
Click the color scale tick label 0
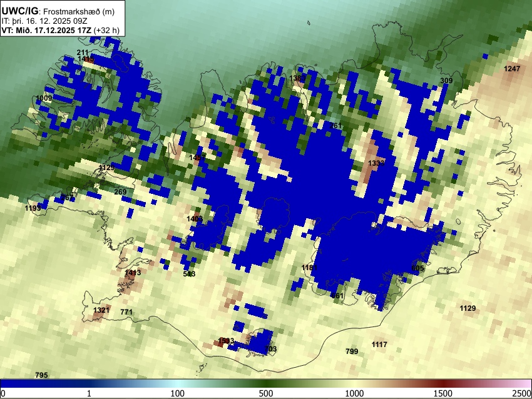3,393
